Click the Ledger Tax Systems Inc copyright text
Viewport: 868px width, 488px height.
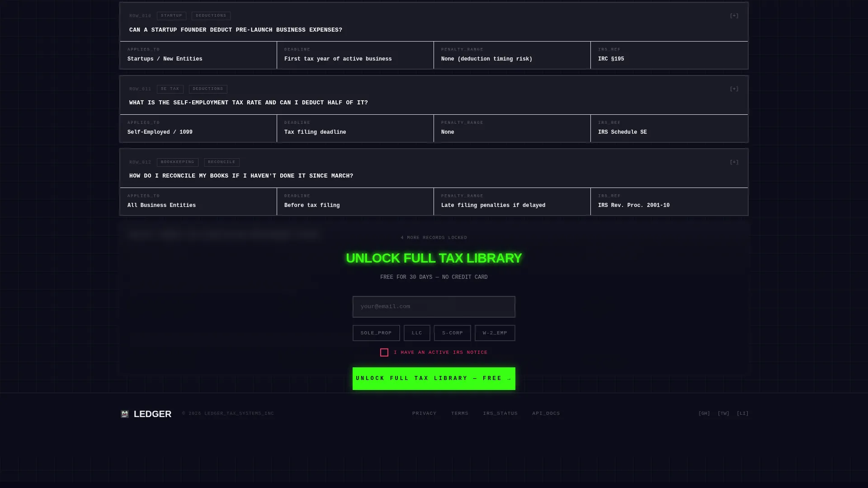pos(228,413)
